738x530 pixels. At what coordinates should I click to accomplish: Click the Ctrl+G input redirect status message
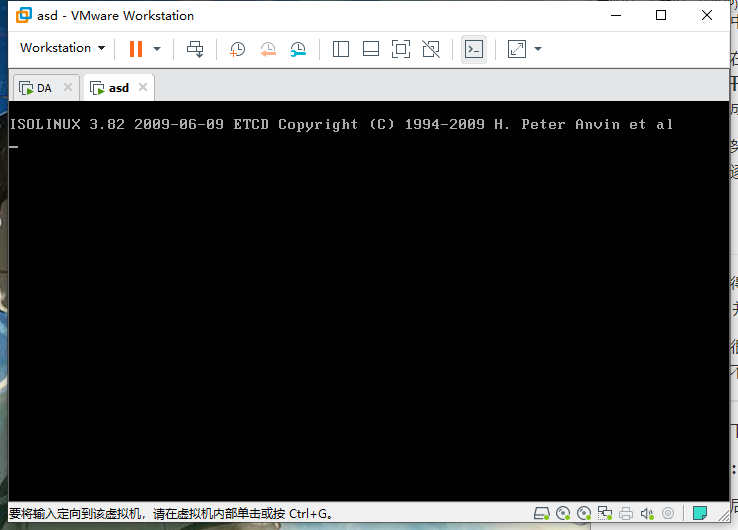pos(171,514)
